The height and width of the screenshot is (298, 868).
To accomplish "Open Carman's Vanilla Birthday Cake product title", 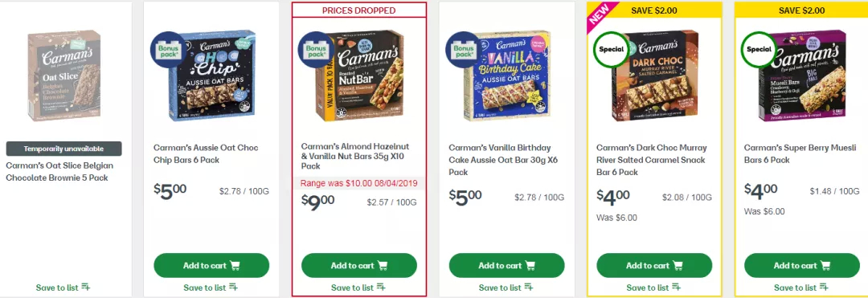I will click(500, 160).
